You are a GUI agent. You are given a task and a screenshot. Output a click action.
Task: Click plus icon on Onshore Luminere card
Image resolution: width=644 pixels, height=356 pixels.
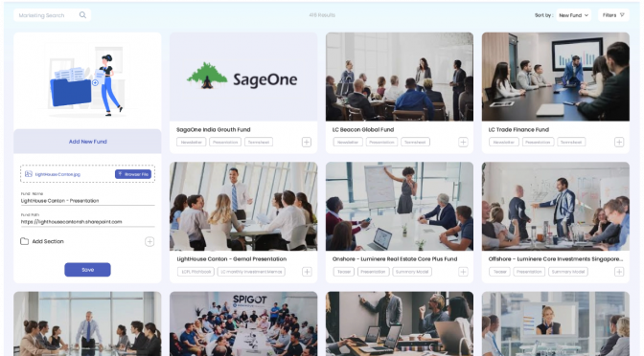coord(463,272)
